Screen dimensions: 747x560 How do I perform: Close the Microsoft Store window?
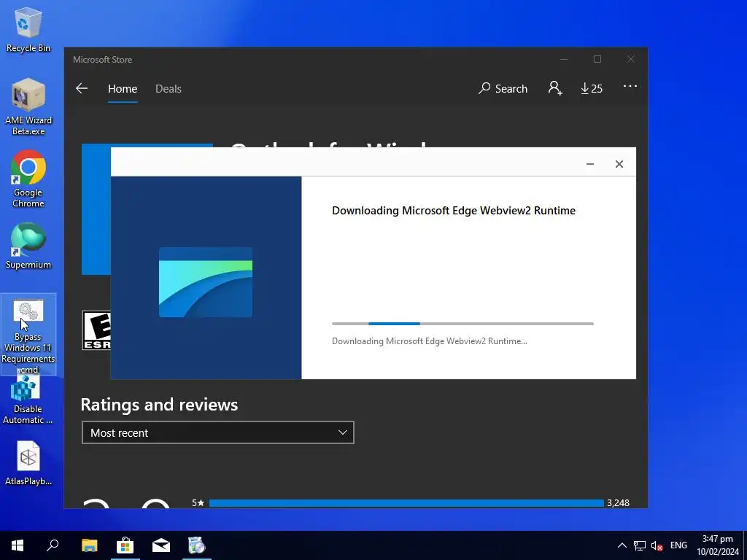pos(630,59)
